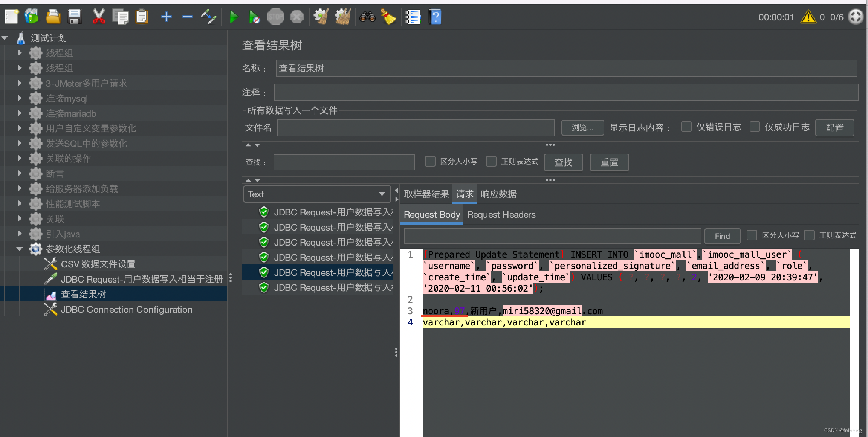This screenshot has height=437, width=868.
Task: Click the New test plan icon
Action: click(x=11, y=17)
